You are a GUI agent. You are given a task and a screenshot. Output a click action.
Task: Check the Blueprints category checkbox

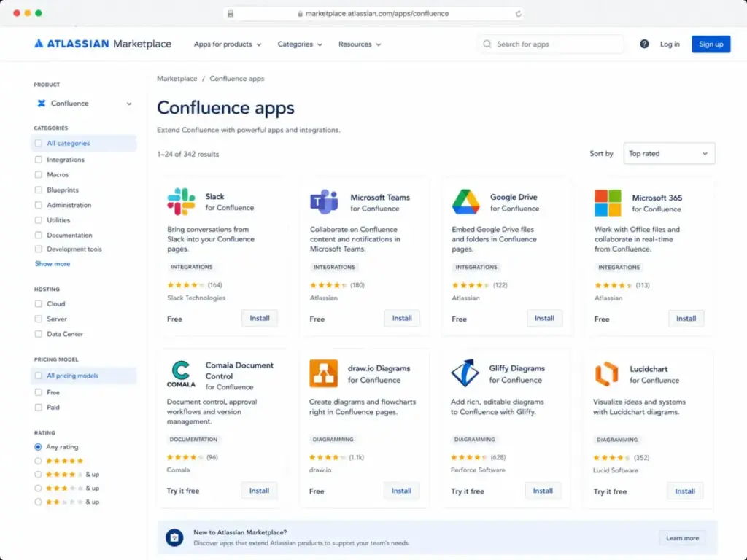point(39,190)
